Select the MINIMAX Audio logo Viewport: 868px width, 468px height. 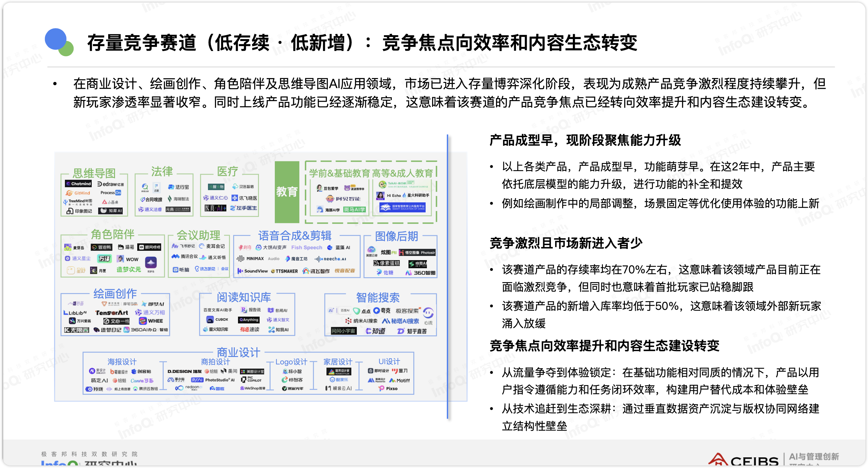tap(258, 259)
